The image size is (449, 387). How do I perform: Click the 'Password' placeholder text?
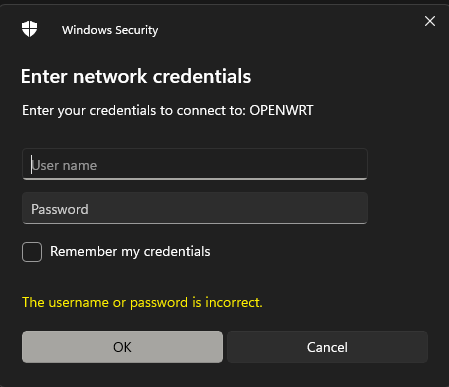point(60,209)
